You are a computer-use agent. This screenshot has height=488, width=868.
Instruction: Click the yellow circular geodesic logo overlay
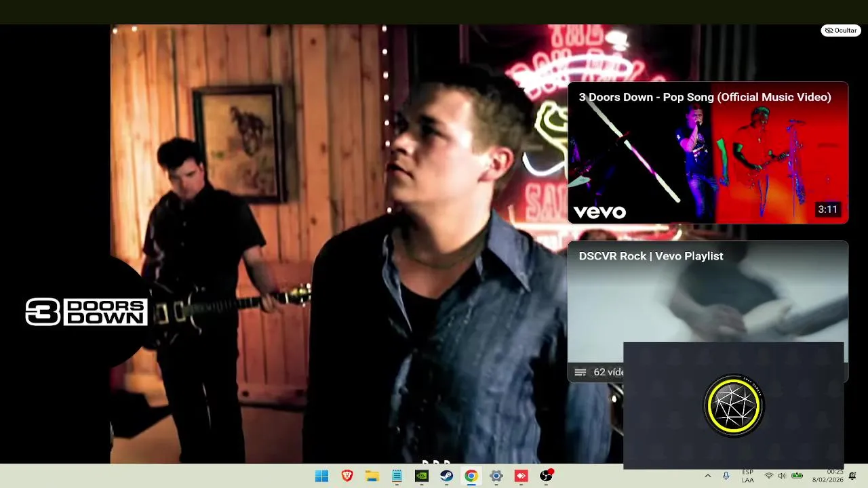pos(734,406)
